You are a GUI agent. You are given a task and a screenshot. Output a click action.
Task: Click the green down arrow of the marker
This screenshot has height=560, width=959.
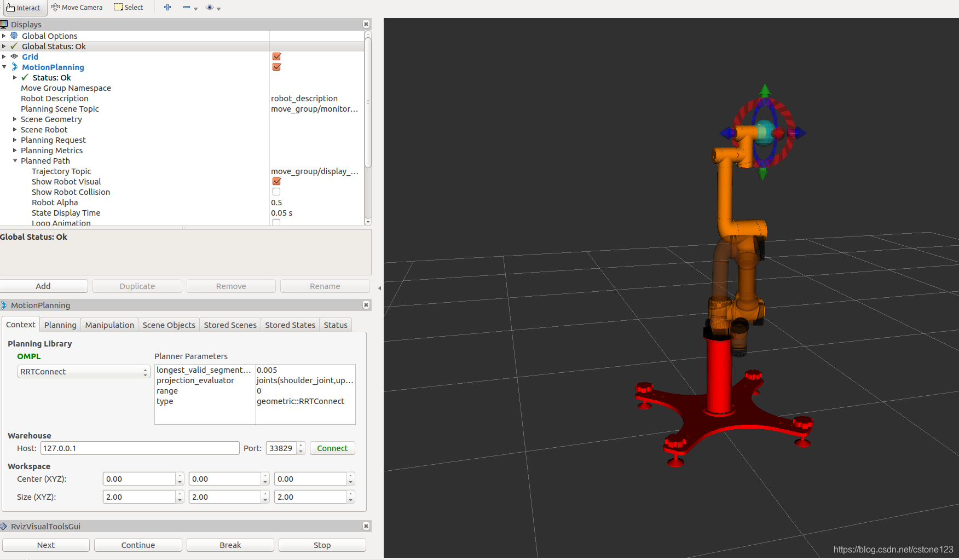762,174
